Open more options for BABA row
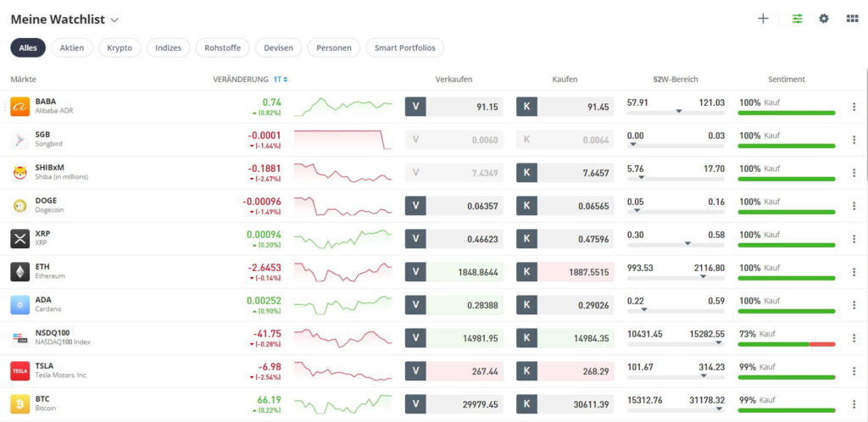Screen dimensions: 868x422 tap(854, 107)
